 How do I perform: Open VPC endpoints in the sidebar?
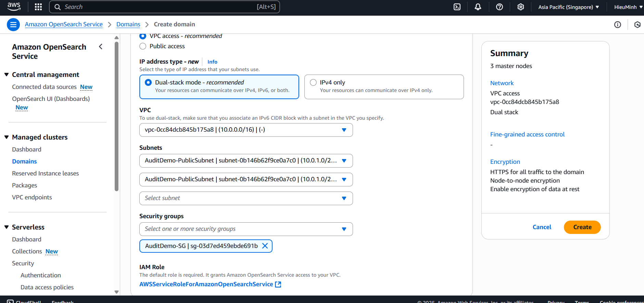click(32, 197)
